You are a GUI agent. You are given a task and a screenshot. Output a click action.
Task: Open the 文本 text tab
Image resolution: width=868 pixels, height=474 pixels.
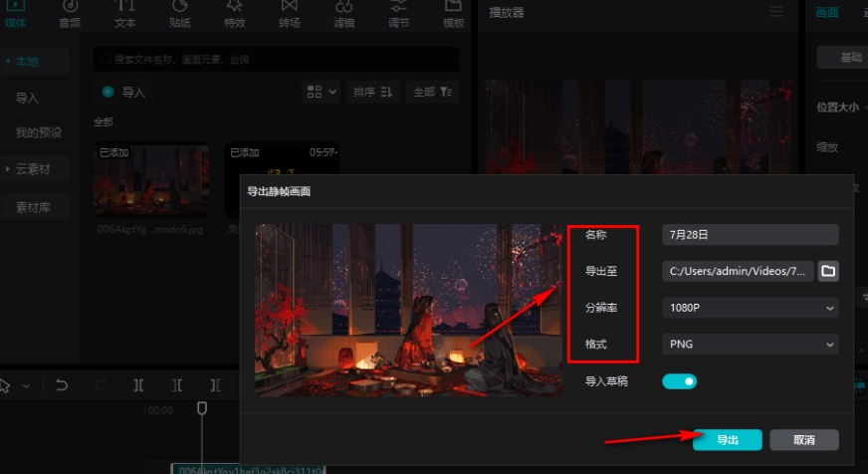click(124, 14)
